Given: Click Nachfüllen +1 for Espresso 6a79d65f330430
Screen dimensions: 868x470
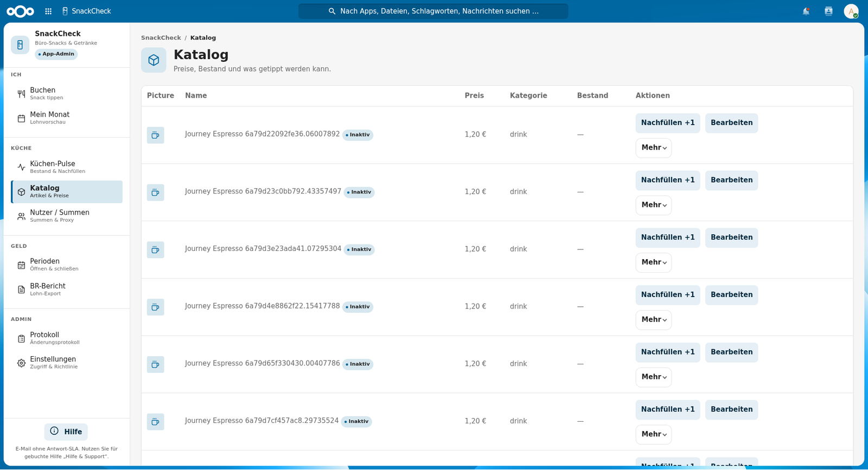Looking at the screenshot, I should 668,352.
